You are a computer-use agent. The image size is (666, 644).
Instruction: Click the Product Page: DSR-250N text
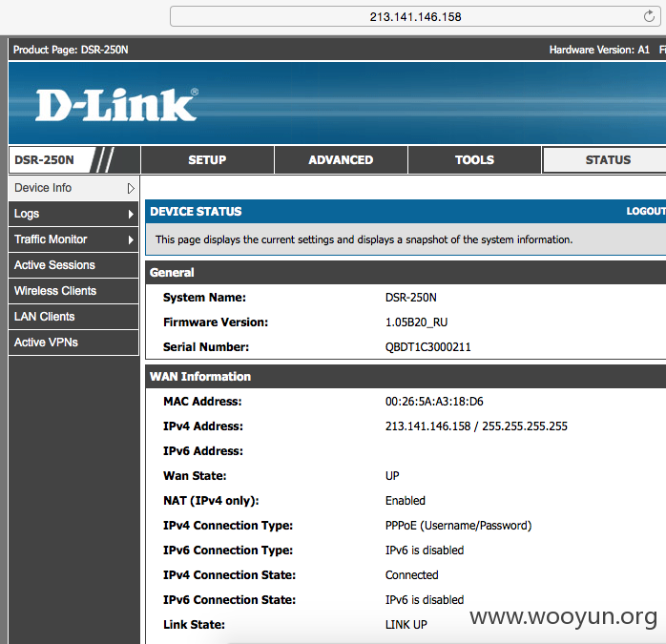tap(71, 50)
